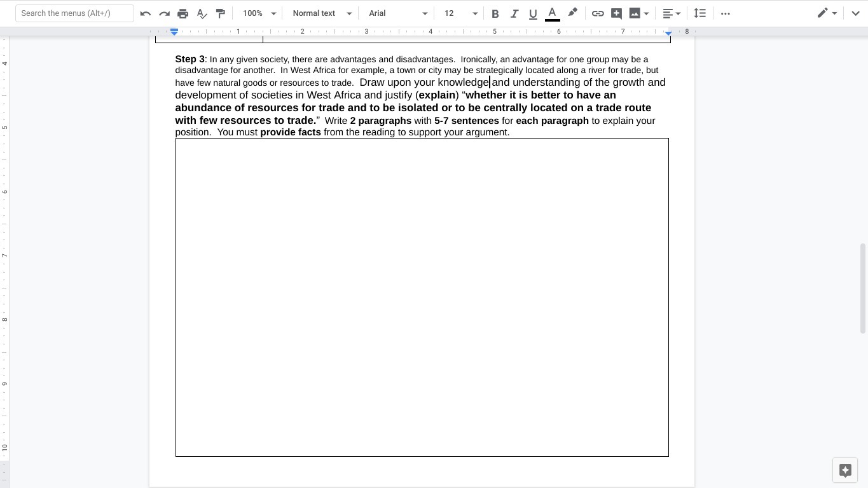Click inside the empty answer box

[x=422, y=297]
